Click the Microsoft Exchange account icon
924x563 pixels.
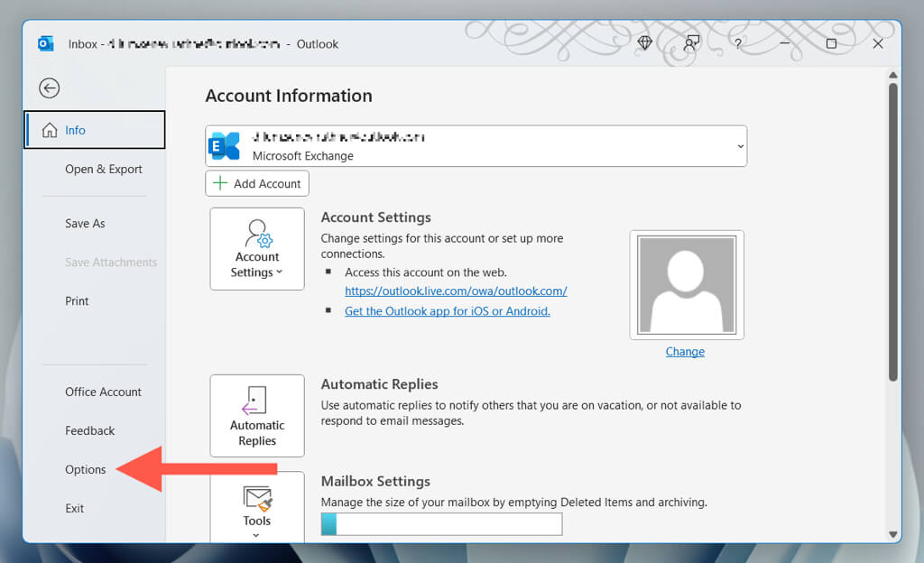(224, 146)
